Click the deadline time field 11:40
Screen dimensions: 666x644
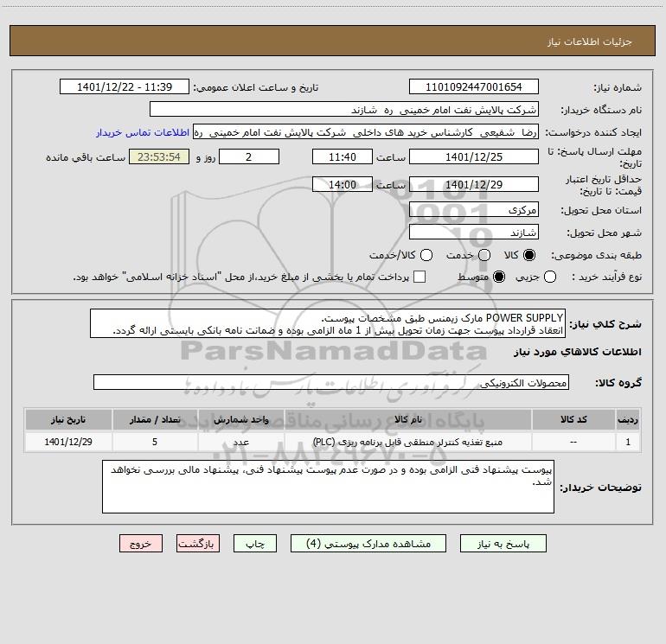[343, 156]
